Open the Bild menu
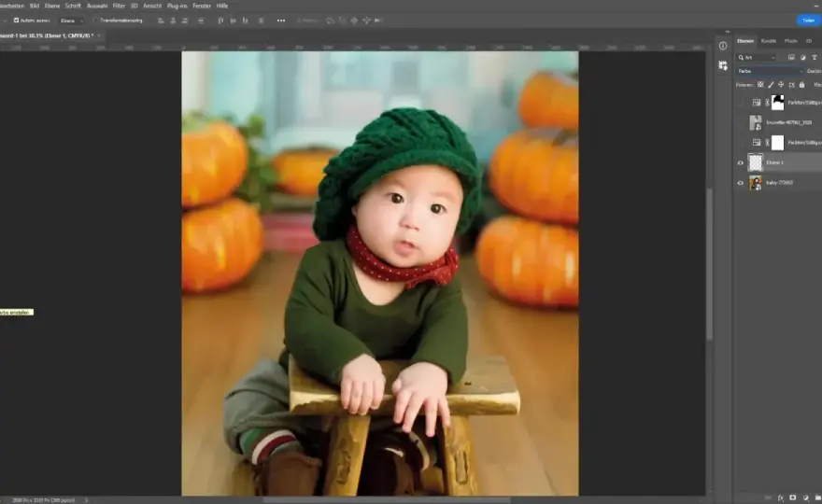The image size is (822, 504). click(x=34, y=6)
